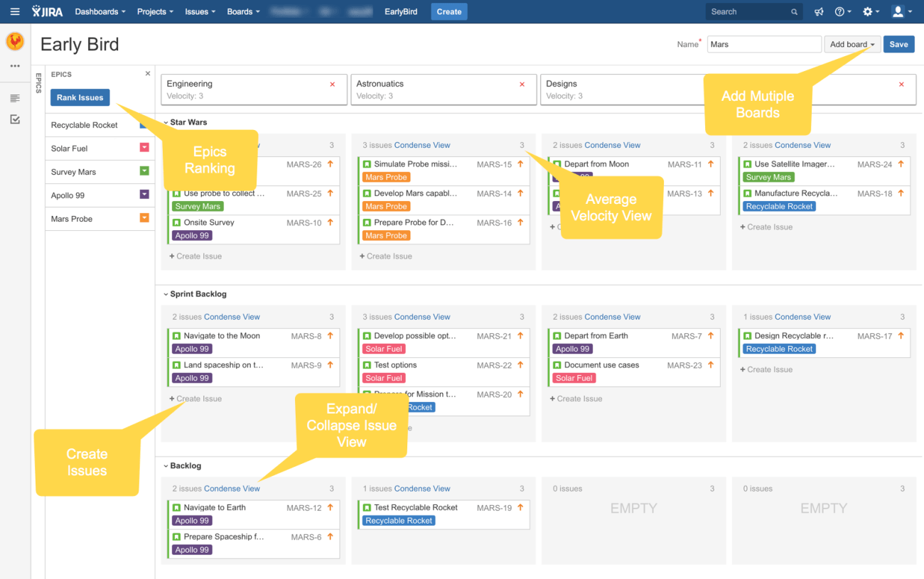Click the story icon of Test Recyclable Rocket
The height and width of the screenshot is (579, 924).
coord(367,507)
